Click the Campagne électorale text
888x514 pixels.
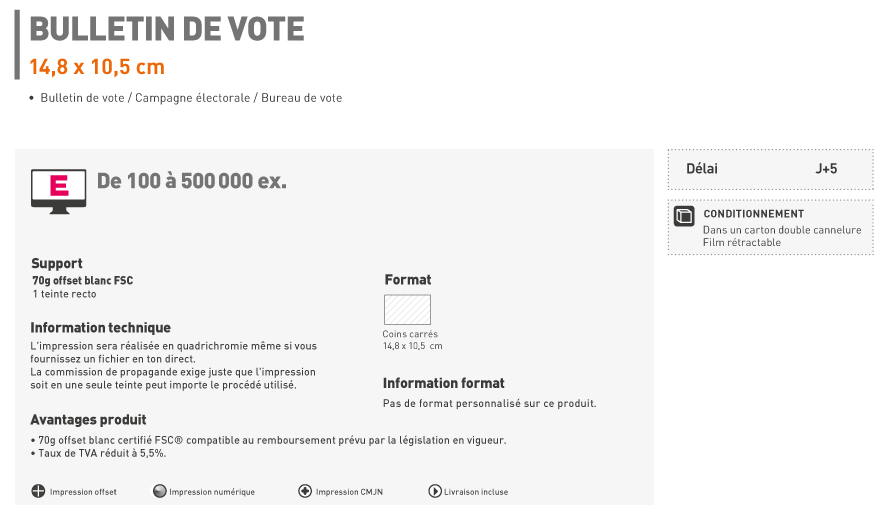point(192,98)
